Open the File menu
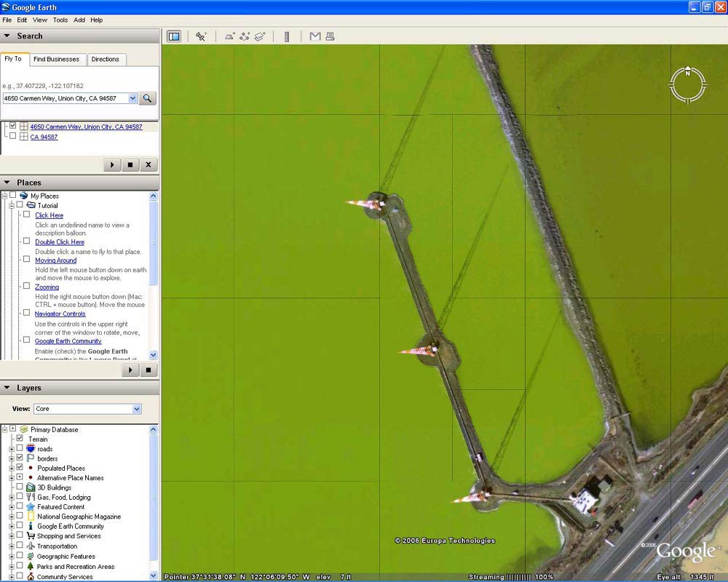Image resolution: width=728 pixels, height=582 pixels. (7, 20)
